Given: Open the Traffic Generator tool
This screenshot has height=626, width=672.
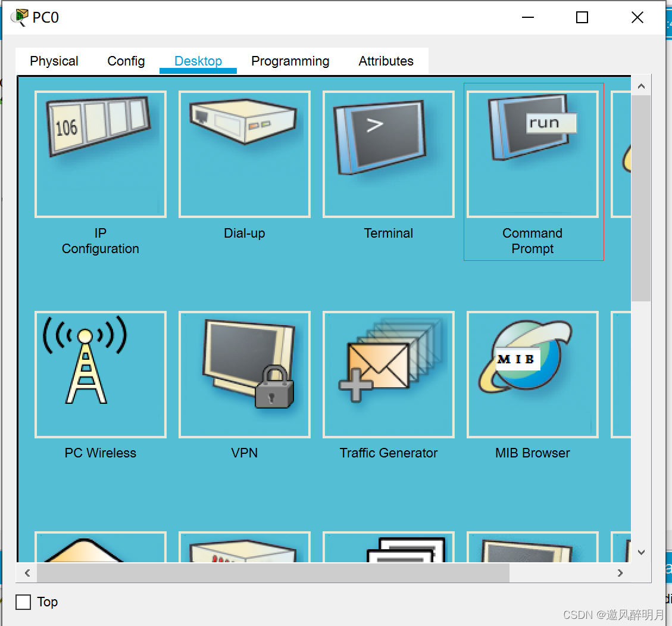Looking at the screenshot, I should coord(388,374).
